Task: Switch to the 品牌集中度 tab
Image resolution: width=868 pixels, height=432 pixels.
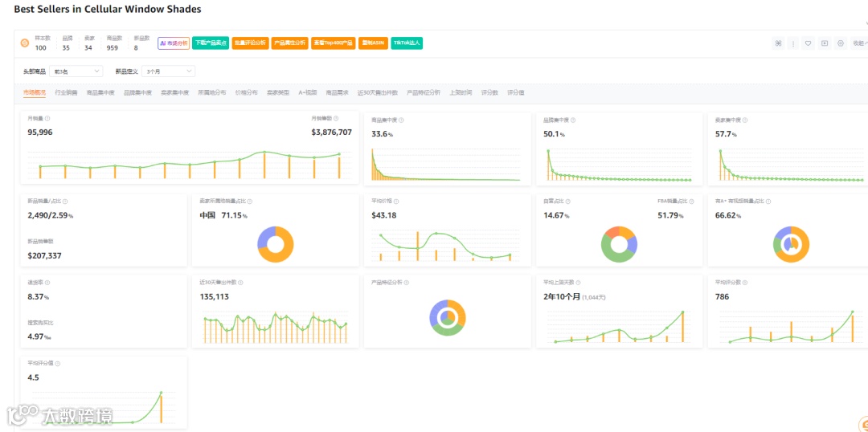Action: click(x=137, y=92)
